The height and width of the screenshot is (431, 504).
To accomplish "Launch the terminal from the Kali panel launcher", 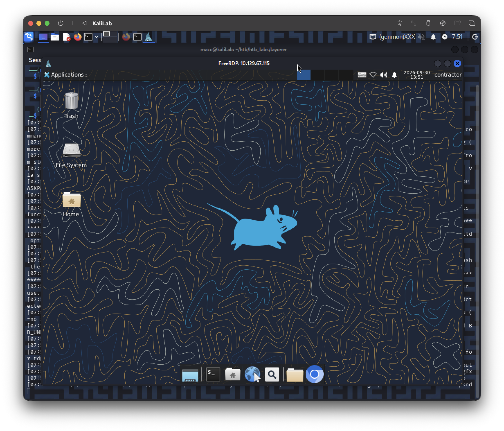I will pyautogui.click(x=88, y=37).
